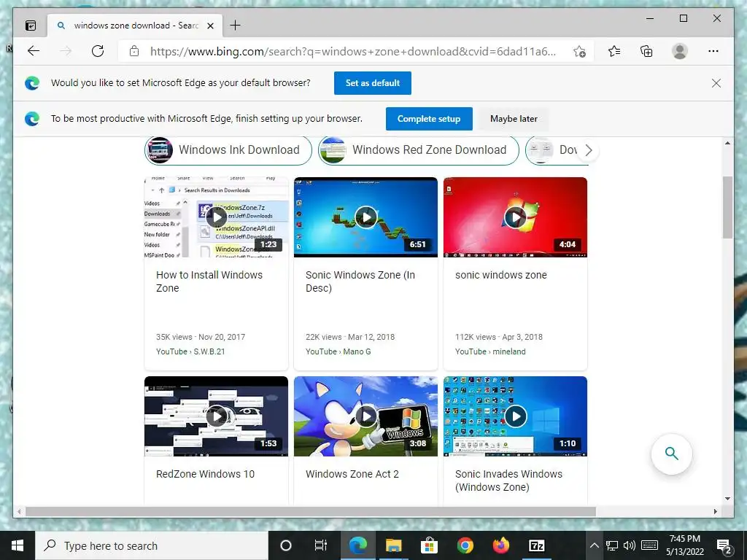The image size is (747, 560).
Task: Open Edge settings and more menu
Action: 713,51
